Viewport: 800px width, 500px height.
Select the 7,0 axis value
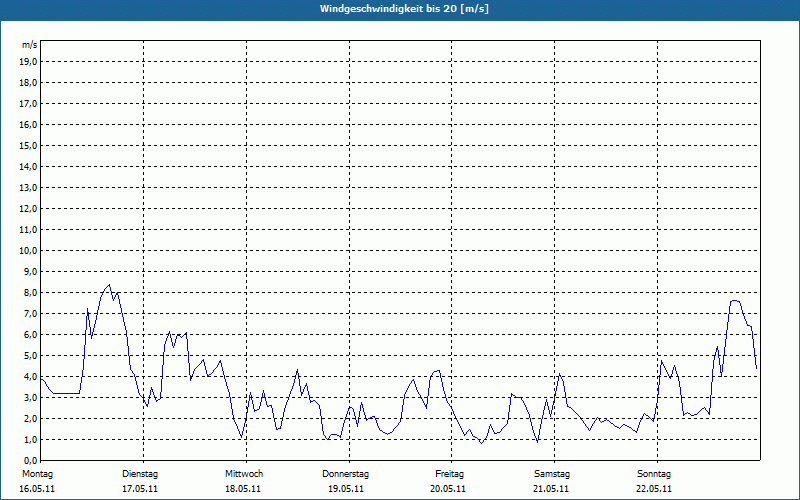29,314
